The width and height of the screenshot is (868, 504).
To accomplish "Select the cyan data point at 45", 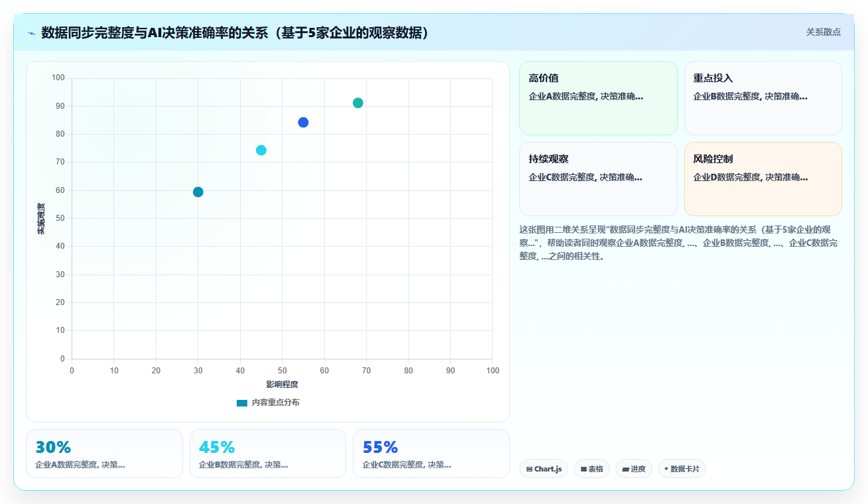I will click(x=261, y=150).
